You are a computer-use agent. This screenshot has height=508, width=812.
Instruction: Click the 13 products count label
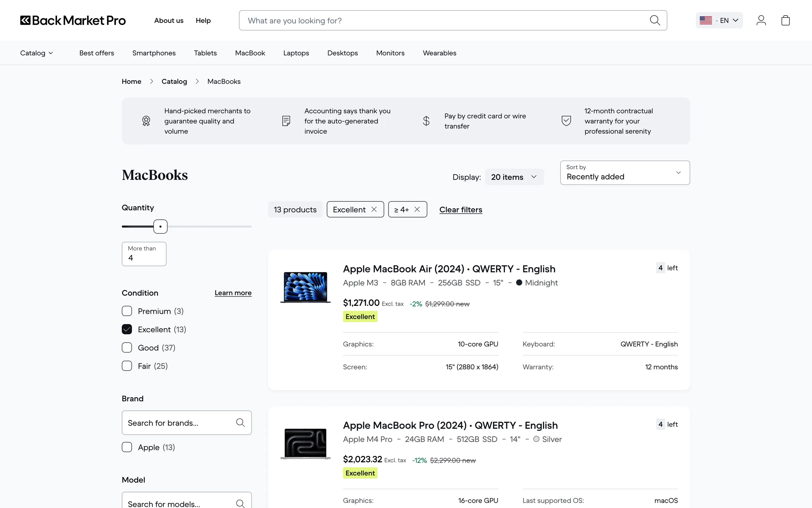[x=295, y=210]
